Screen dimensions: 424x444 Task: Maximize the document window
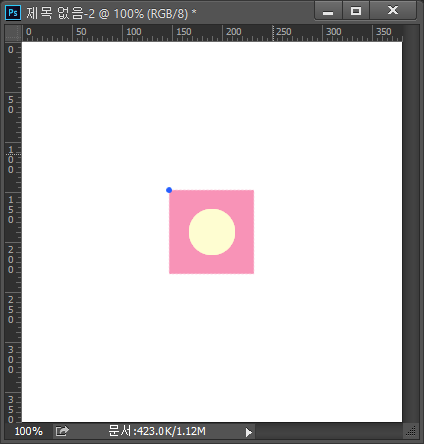(x=356, y=11)
